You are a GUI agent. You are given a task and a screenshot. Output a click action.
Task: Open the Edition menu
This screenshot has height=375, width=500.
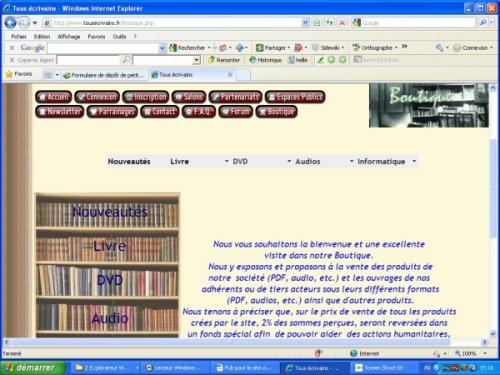(42, 36)
